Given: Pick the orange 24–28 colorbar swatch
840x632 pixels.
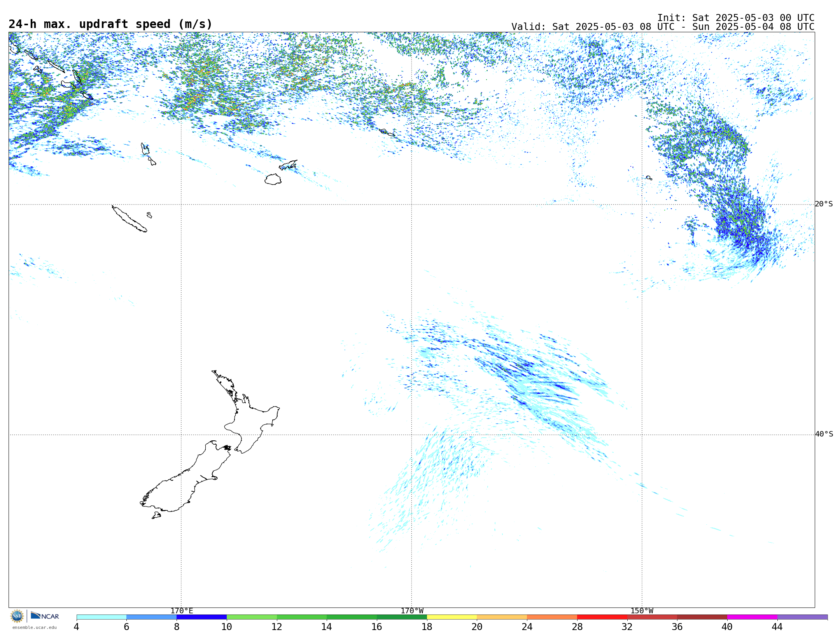Looking at the screenshot, I should point(552,617).
